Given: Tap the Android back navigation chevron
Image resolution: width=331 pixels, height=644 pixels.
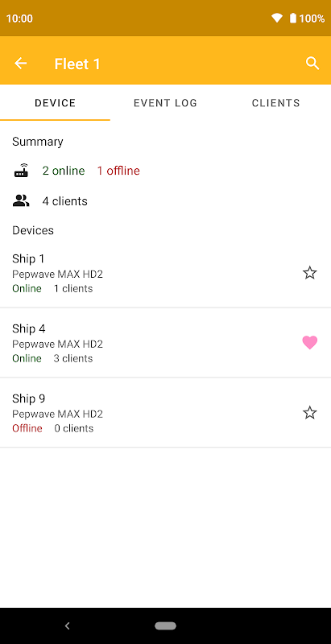Looking at the screenshot, I should point(68,626).
